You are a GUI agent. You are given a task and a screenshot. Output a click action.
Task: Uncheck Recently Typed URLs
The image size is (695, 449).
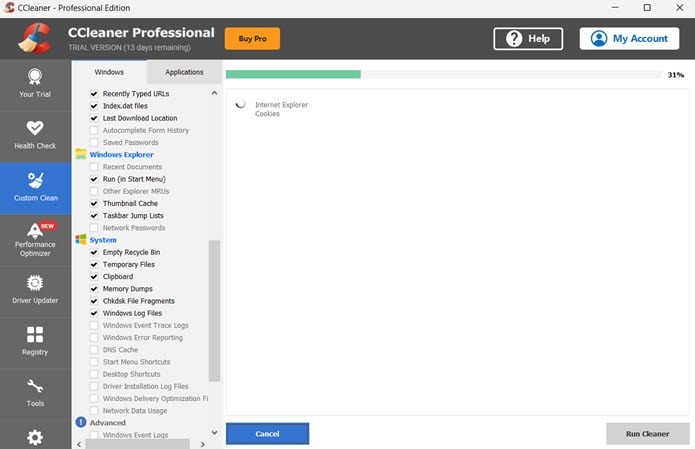pos(94,94)
